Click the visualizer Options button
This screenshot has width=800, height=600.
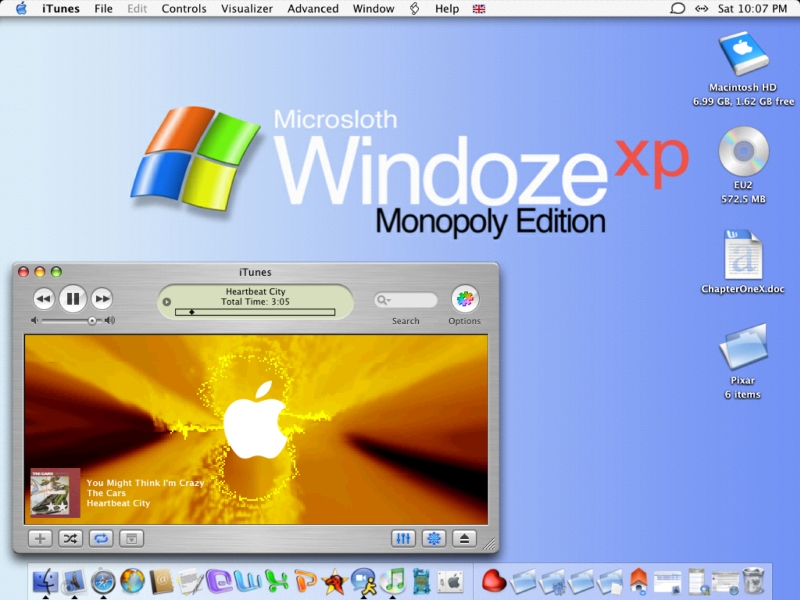tap(464, 298)
